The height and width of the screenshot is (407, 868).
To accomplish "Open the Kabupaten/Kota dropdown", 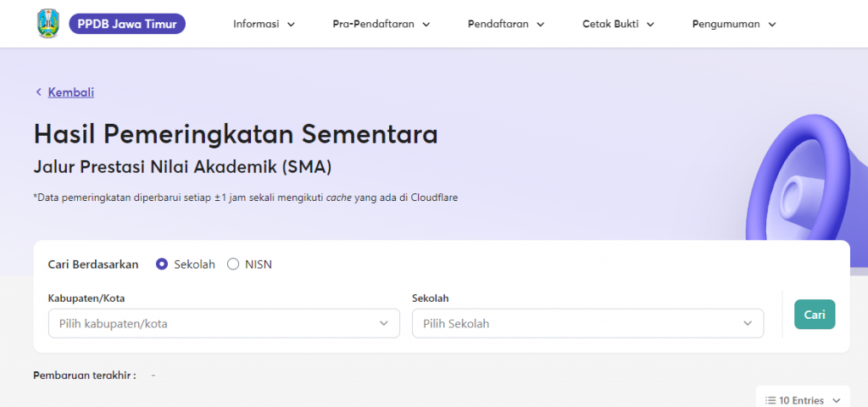I will point(224,323).
